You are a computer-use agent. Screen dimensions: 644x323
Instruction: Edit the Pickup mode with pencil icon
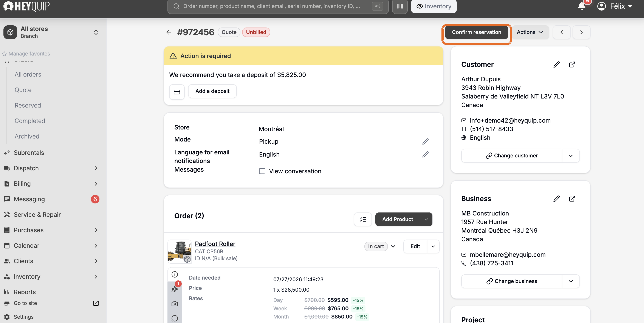pos(425,141)
